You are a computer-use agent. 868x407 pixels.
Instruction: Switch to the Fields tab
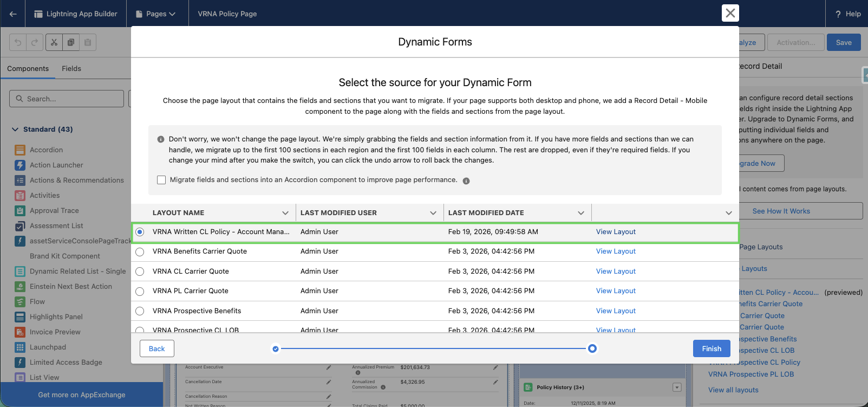(x=71, y=69)
